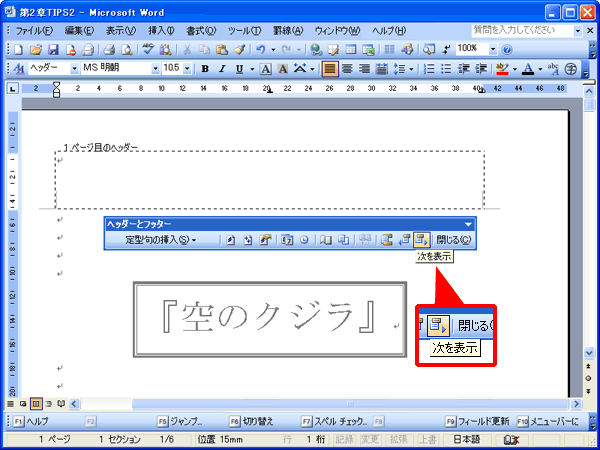Image resolution: width=600 pixels, height=450 pixels.
Task: Click Show Previous in header toolbar
Action: 404,240
